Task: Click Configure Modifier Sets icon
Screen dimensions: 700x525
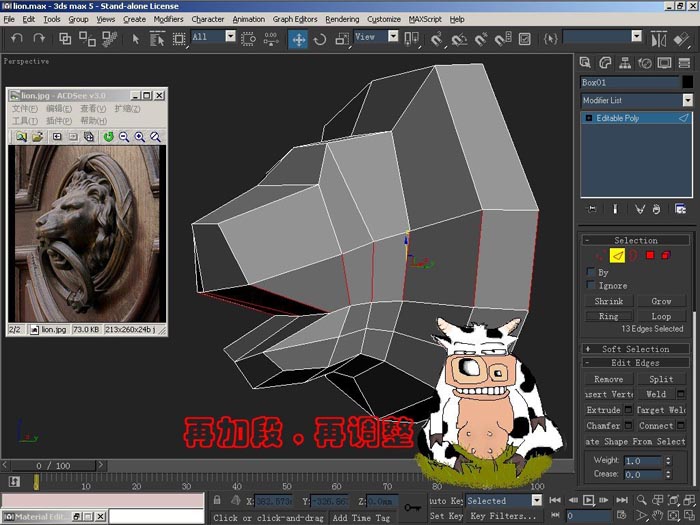Action: tap(680, 209)
